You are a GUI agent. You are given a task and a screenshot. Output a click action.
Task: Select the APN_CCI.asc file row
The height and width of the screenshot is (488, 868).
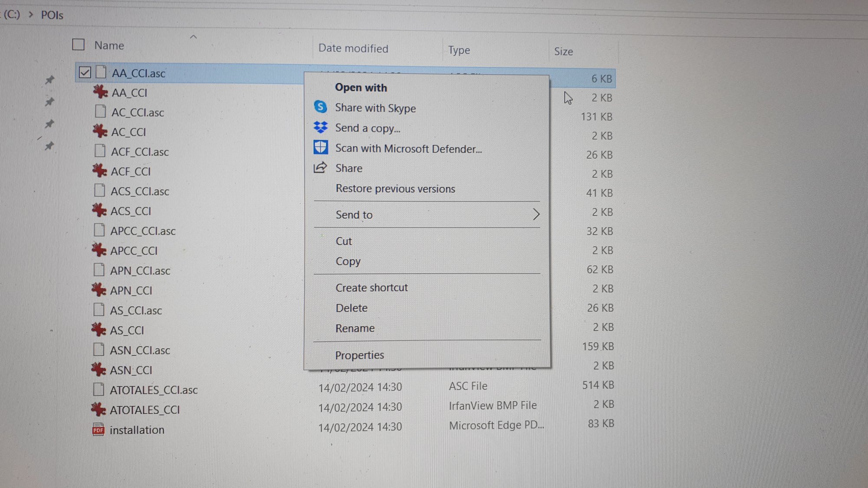(140, 271)
